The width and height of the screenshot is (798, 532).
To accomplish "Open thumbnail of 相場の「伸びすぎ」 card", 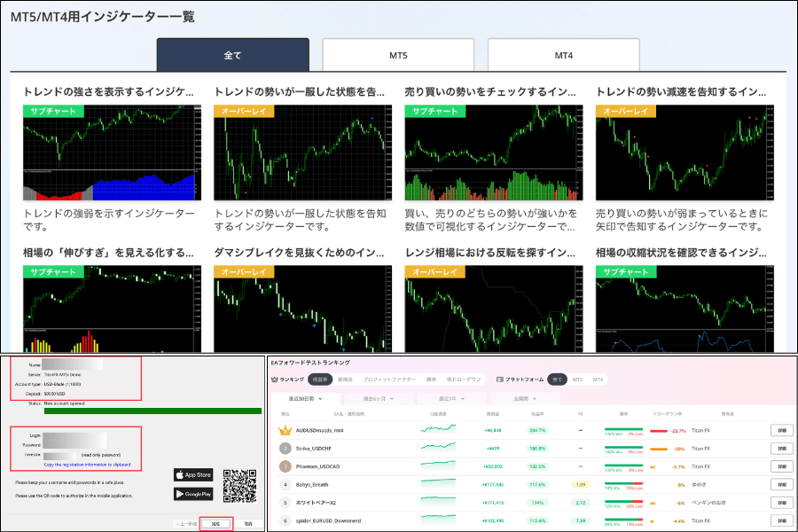I will 112,309.
